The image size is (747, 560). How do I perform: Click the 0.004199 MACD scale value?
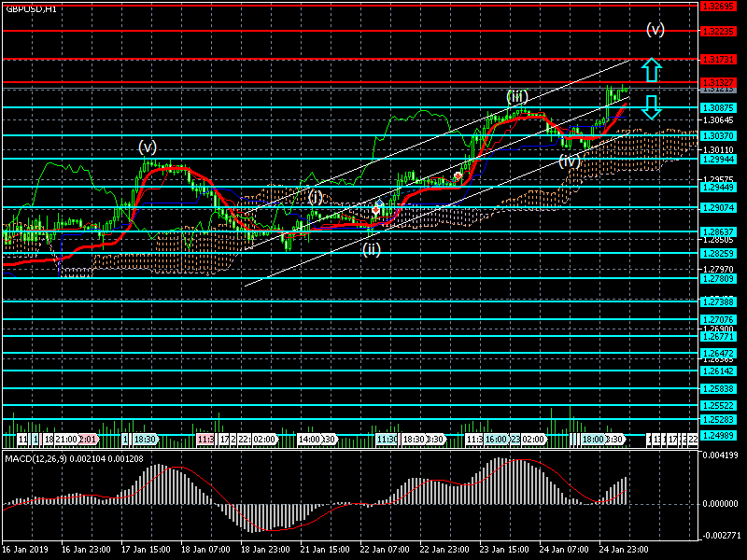click(x=720, y=455)
